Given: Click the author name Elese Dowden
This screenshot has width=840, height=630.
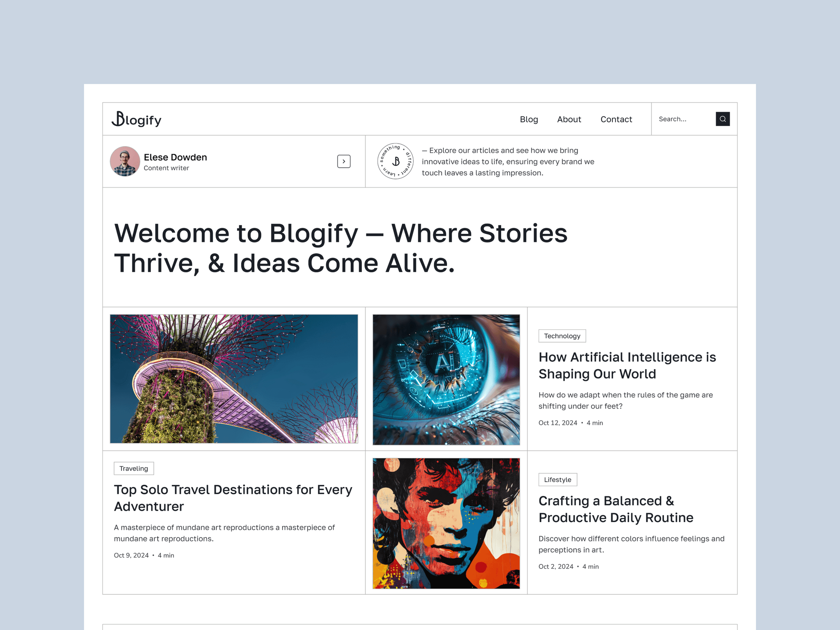Looking at the screenshot, I should tap(175, 157).
